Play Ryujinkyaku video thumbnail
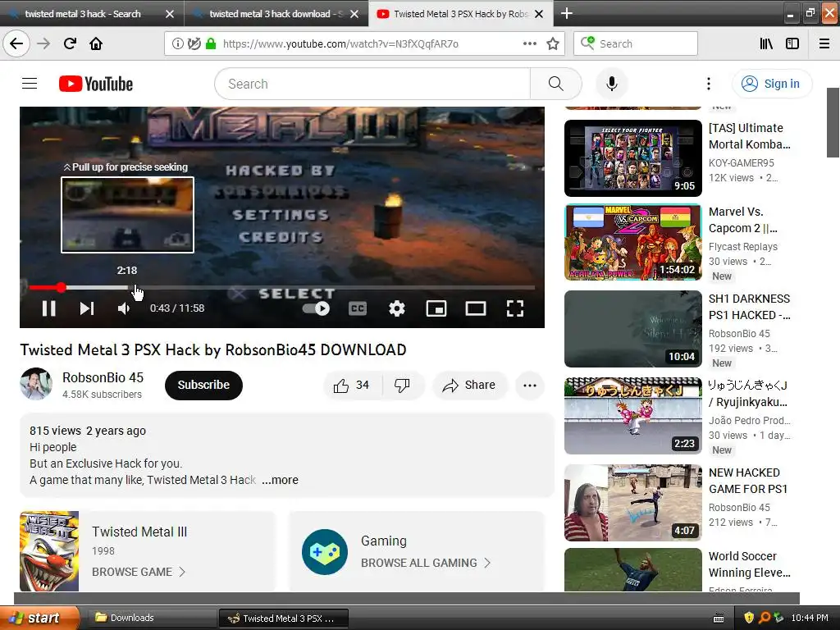Screen dimensions: 840x630 pos(632,416)
